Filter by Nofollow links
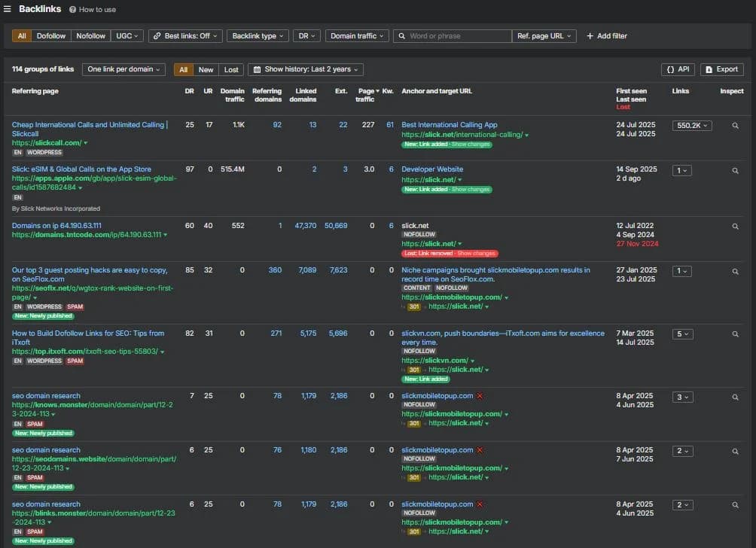The image size is (756, 548). (90, 36)
